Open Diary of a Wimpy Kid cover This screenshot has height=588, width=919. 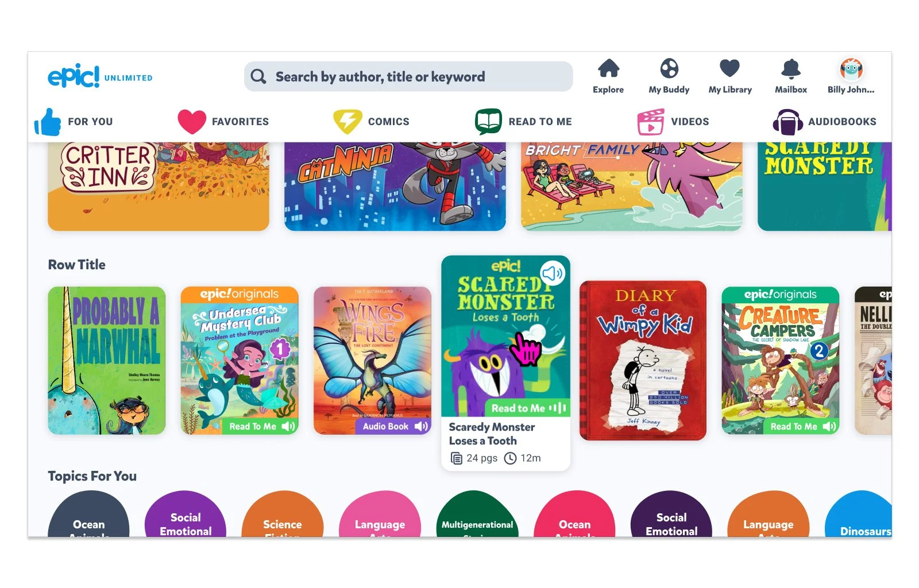(643, 361)
